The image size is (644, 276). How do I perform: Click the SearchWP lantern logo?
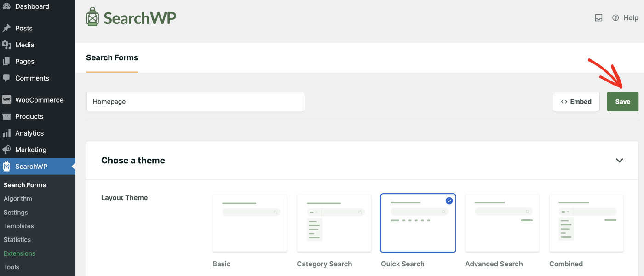[x=92, y=17]
